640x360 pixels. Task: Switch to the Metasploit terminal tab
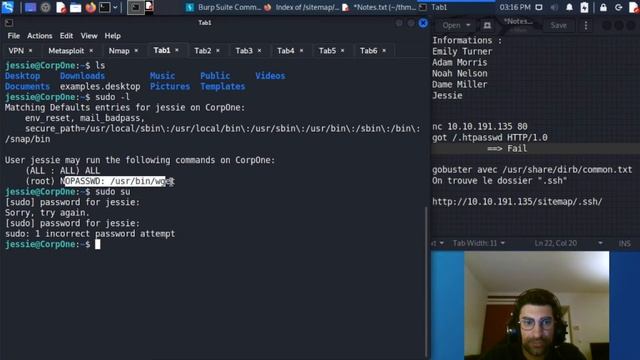pos(66,51)
